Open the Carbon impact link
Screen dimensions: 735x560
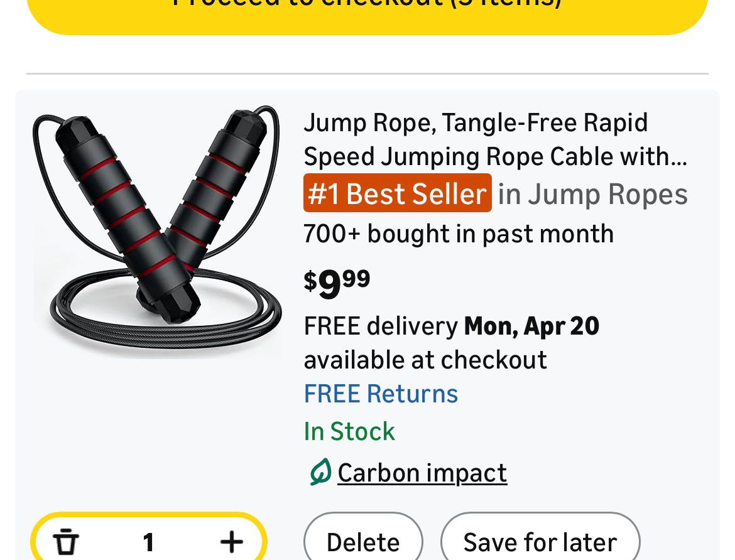pos(422,473)
